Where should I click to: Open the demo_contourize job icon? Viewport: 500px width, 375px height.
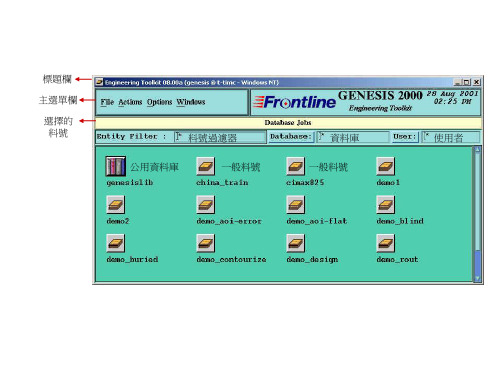(206, 243)
